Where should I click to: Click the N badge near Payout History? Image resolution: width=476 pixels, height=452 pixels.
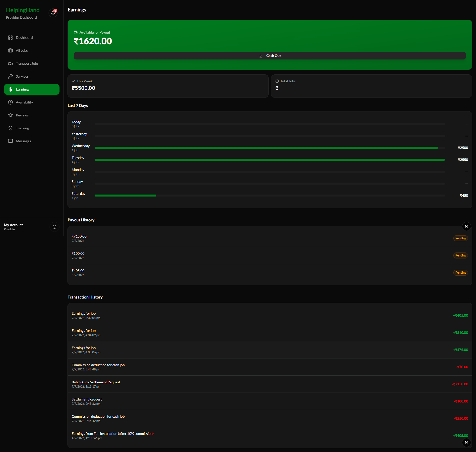point(467,226)
